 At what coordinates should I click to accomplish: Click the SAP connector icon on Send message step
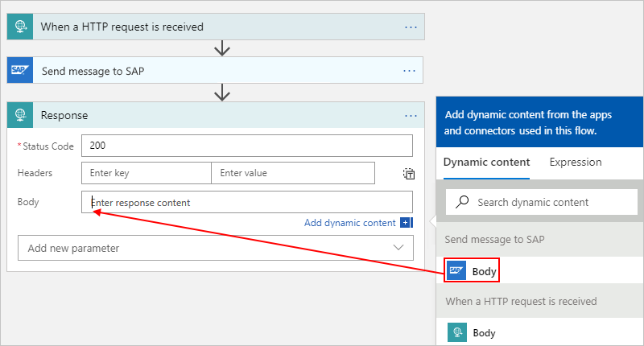click(20, 71)
